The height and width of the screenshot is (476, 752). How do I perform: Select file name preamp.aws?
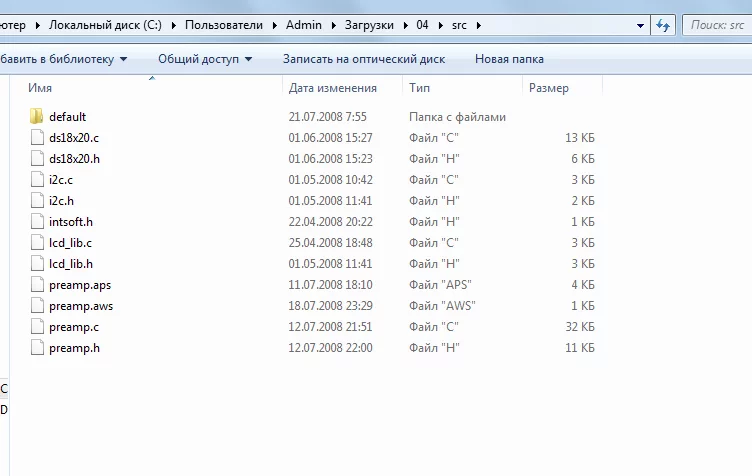tap(81, 306)
